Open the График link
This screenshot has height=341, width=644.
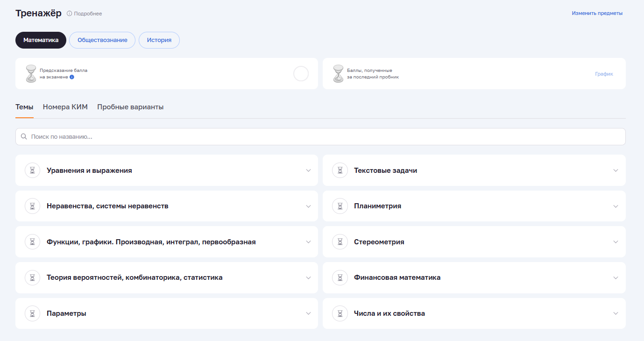click(604, 74)
